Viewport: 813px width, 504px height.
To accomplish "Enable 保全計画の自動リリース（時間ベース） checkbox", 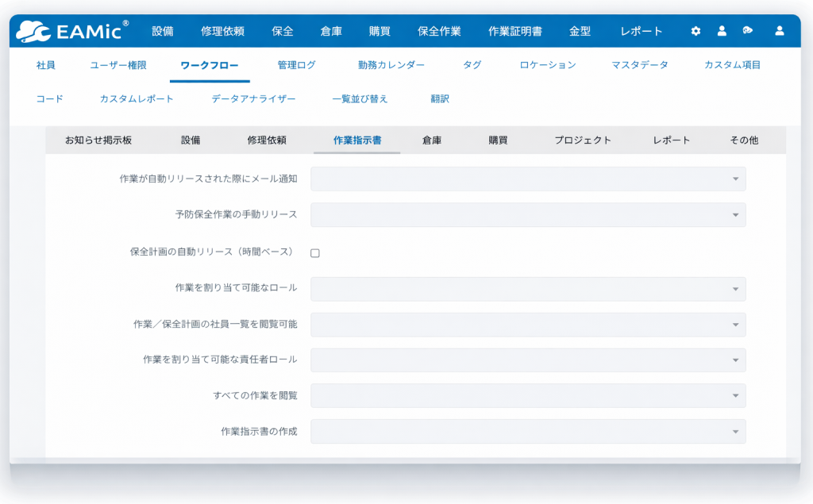I will coord(315,253).
